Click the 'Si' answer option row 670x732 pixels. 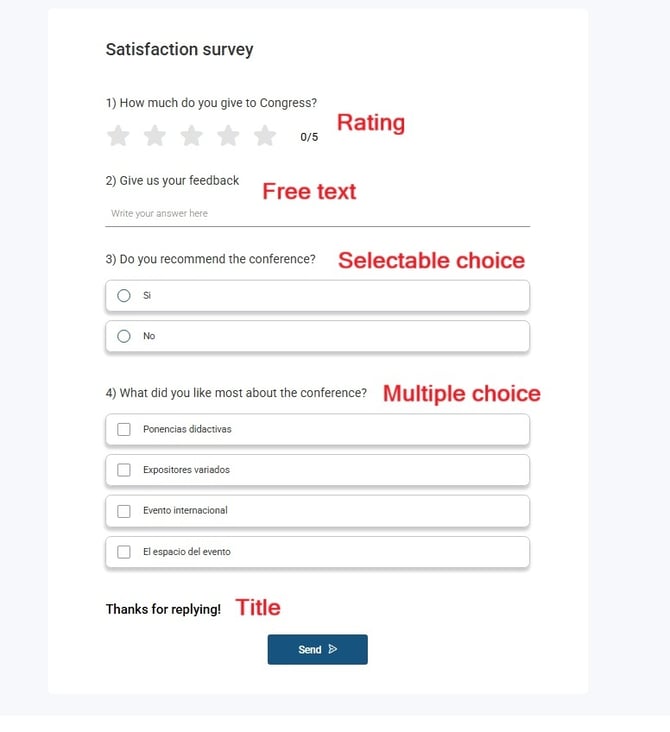317,295
